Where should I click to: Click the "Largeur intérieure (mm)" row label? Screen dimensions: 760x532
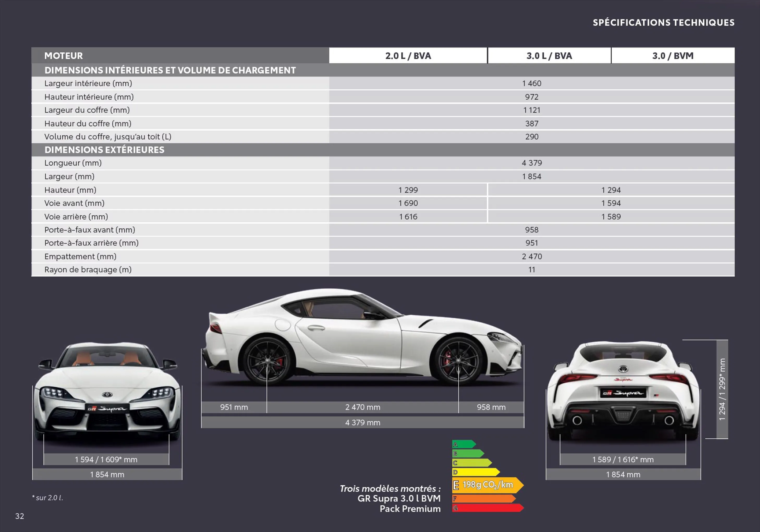coord(88,83)
